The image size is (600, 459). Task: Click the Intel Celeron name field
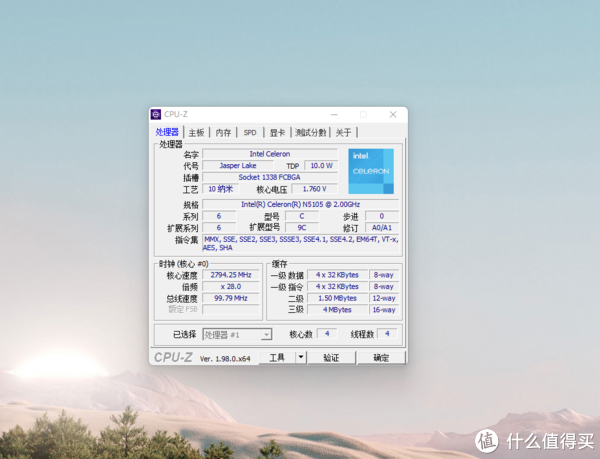[x=270, y=154]
